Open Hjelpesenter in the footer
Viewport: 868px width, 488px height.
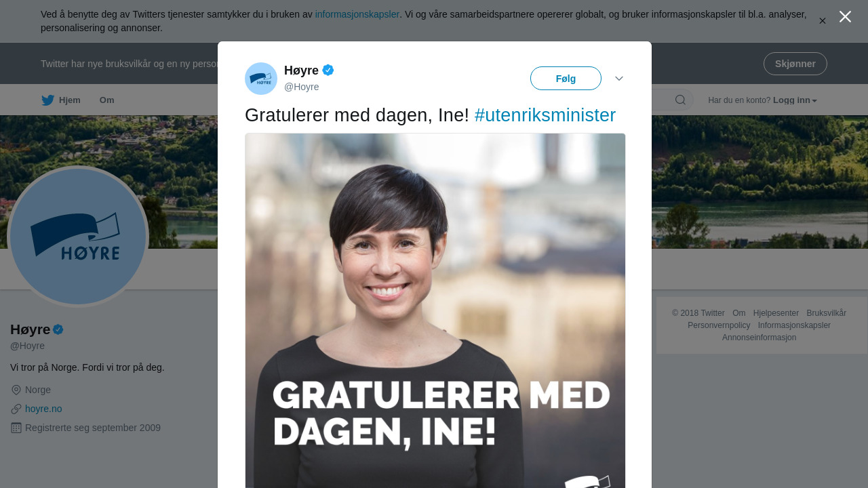pyautogui.click(x=776, y=313)
